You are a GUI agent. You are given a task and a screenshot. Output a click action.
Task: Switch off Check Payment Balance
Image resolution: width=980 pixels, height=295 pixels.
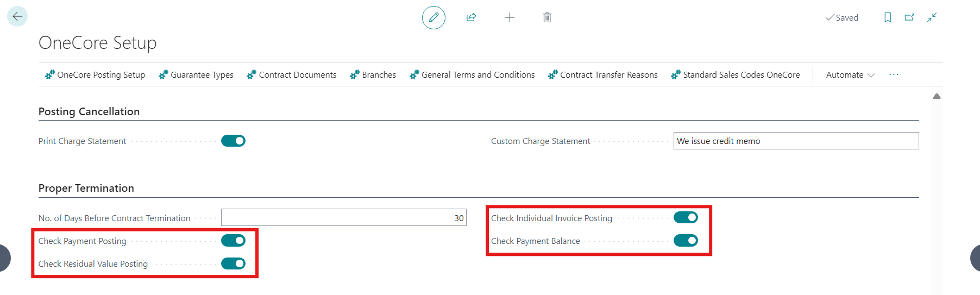(686, 241)
